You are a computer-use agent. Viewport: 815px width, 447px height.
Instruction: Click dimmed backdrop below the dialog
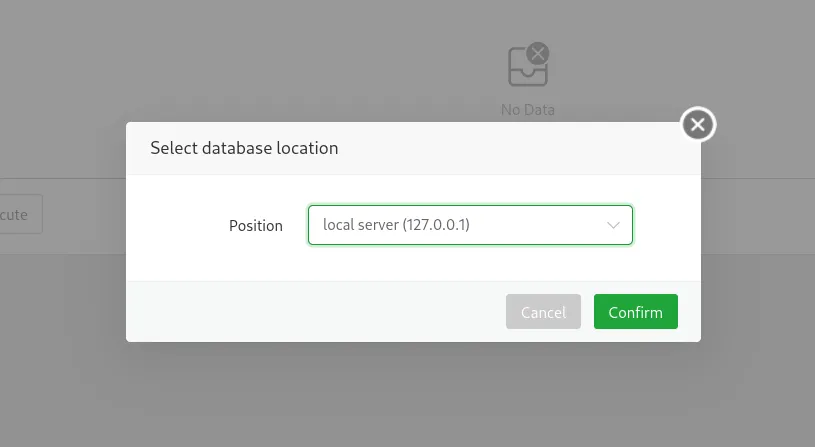click(410, 395)
